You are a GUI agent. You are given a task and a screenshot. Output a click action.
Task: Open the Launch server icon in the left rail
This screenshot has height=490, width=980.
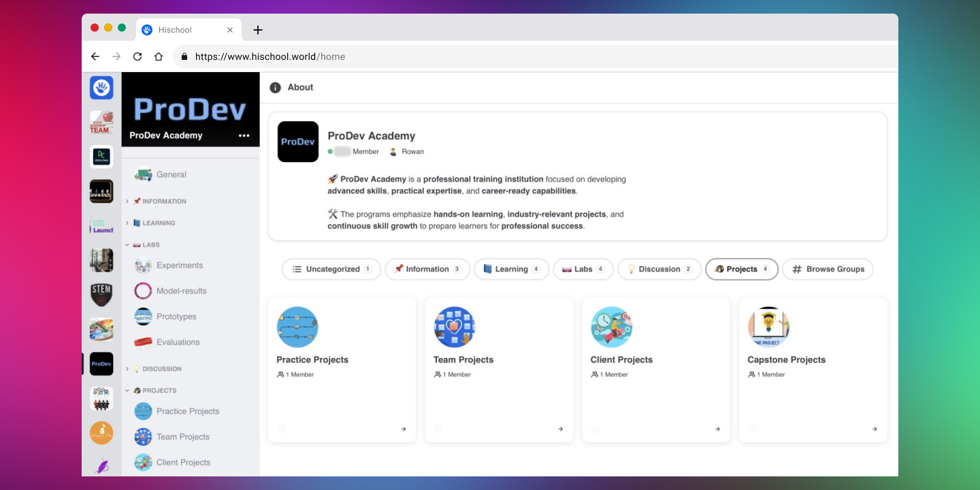[101, 225]
